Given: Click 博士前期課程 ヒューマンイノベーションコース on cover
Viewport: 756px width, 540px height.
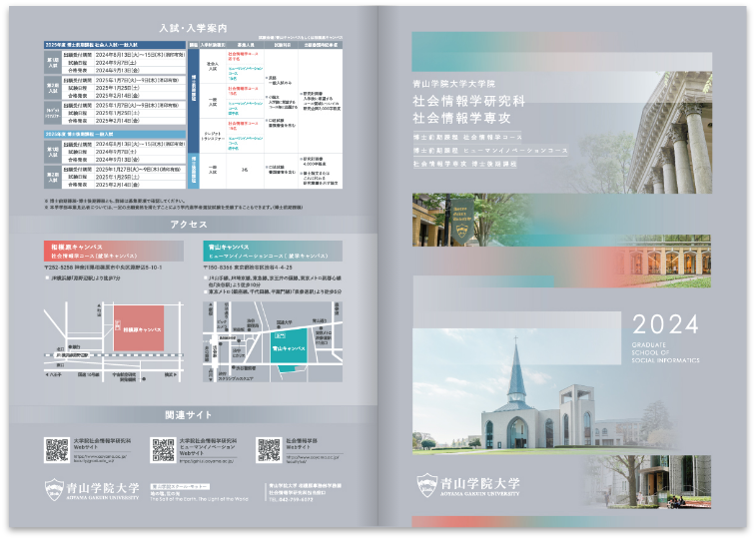Looking at the screenshot, I should [x=490, y=151].
